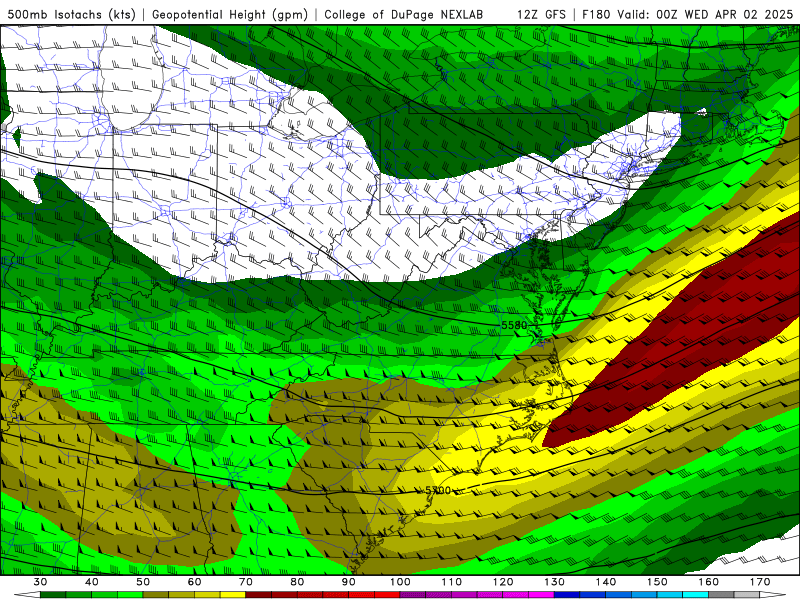Click the 70 knot legend label
Viewport: 800px width, 600px height.
pos(246,582)
